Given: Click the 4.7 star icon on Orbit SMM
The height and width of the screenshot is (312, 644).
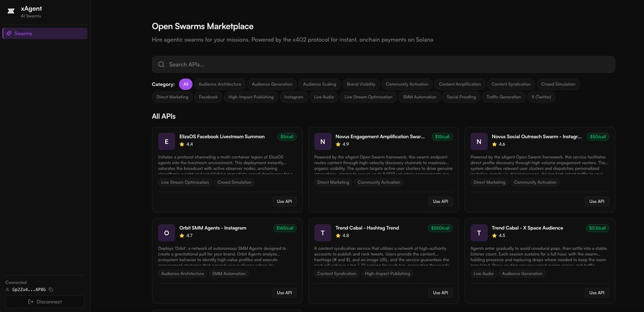Looking at the screenshot, I should 182,236.
